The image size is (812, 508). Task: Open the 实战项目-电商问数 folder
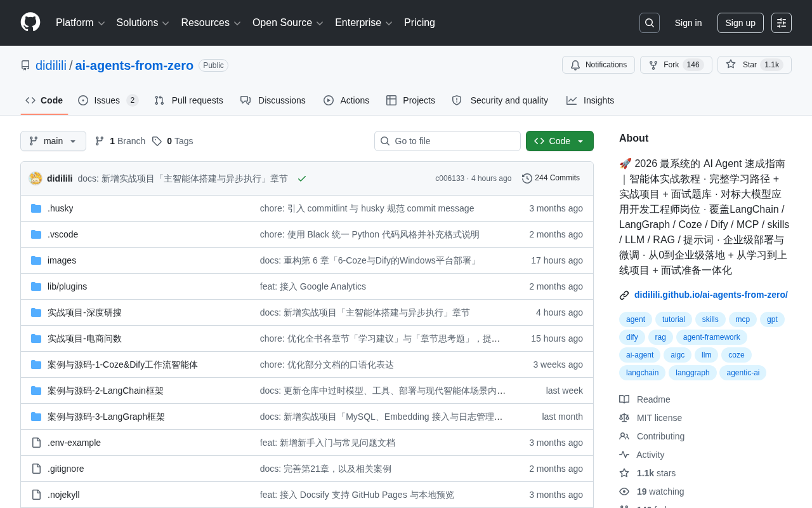[84, 338]
